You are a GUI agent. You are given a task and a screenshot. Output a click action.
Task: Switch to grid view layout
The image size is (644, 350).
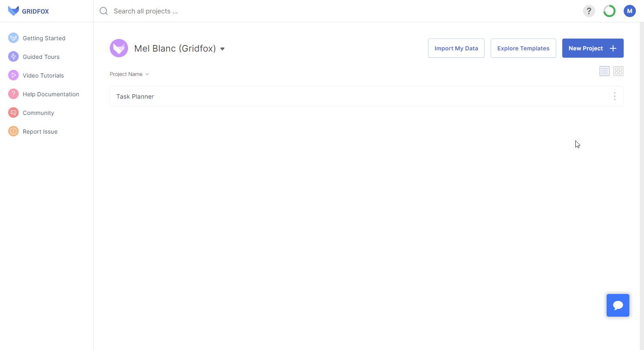[x=618, y=71]
